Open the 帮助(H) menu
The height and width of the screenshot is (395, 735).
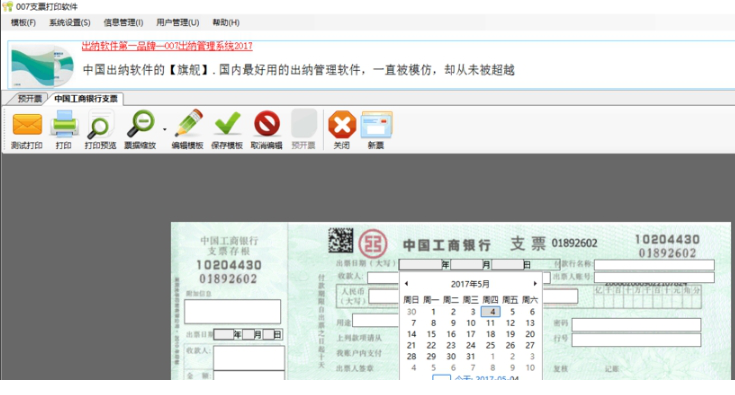(226, 22)
